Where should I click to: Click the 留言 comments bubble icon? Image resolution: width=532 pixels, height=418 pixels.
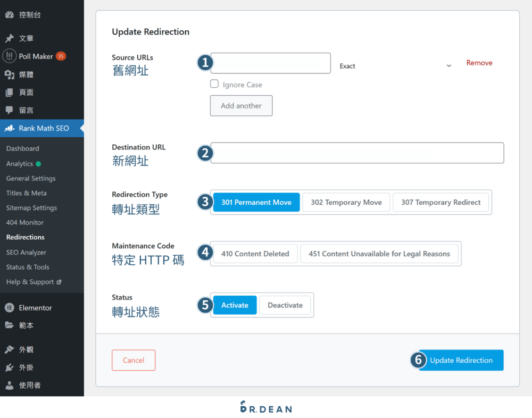click(9, 110)
